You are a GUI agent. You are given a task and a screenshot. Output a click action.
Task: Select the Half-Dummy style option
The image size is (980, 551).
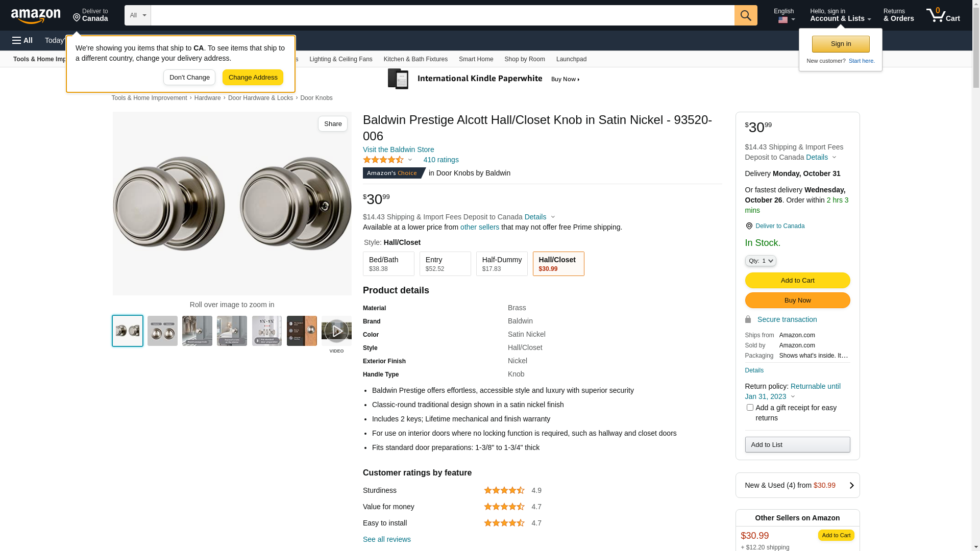coord(502,264)
